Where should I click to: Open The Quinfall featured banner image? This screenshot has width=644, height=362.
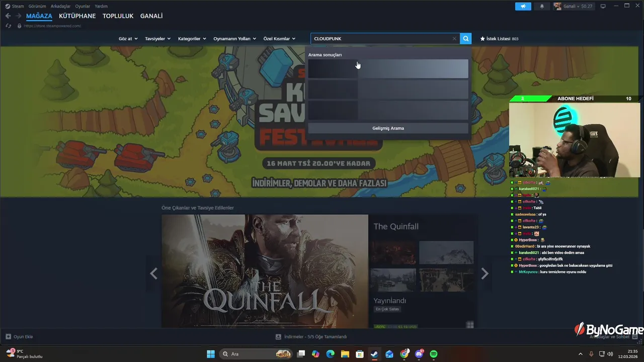click(265, 271)
